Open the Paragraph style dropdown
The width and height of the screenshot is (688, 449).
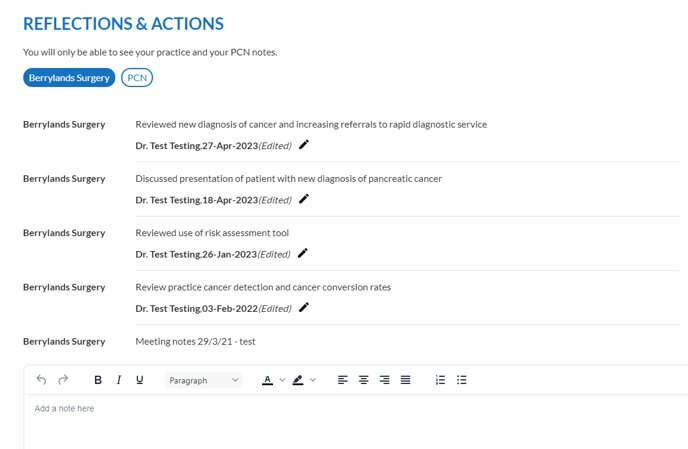pos(204,380)
